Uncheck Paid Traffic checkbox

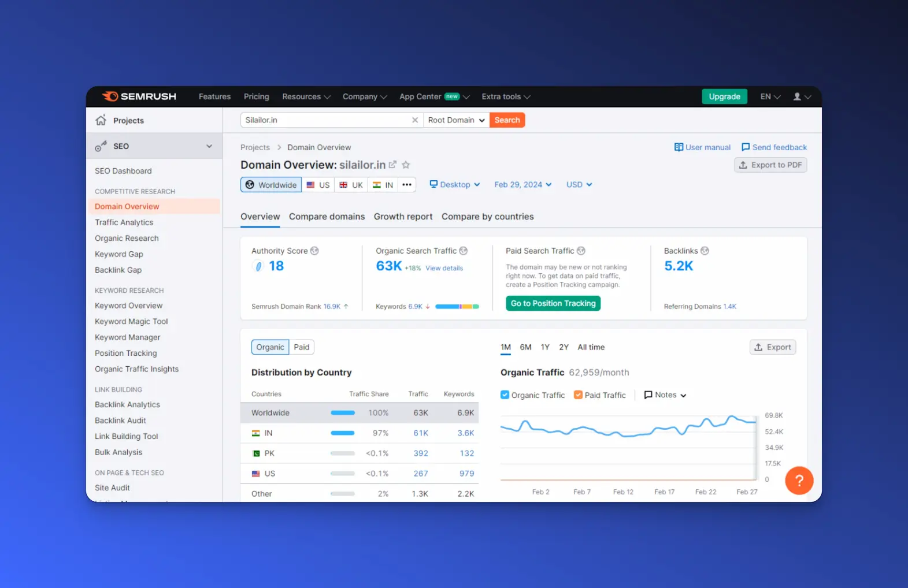pyautogui.click(x=578, y=395)
